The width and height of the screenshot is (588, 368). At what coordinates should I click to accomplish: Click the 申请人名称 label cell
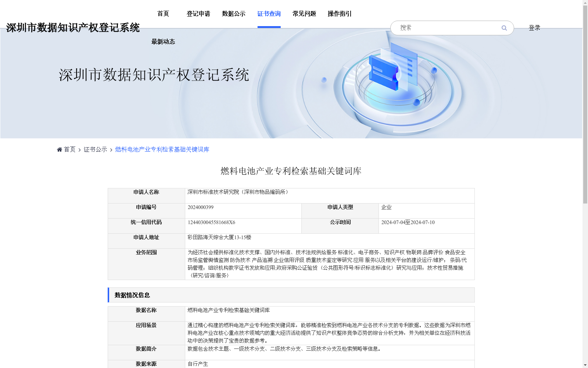(x=146, y=196)
